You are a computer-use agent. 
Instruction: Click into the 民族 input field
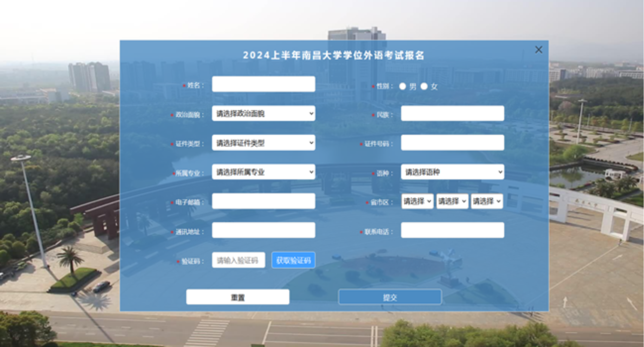click(452, 114)
